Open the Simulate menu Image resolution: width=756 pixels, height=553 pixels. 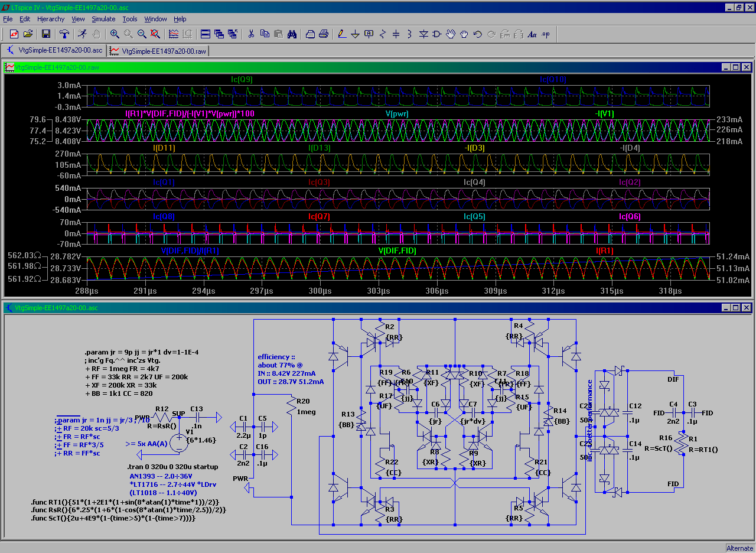point(103,19)
